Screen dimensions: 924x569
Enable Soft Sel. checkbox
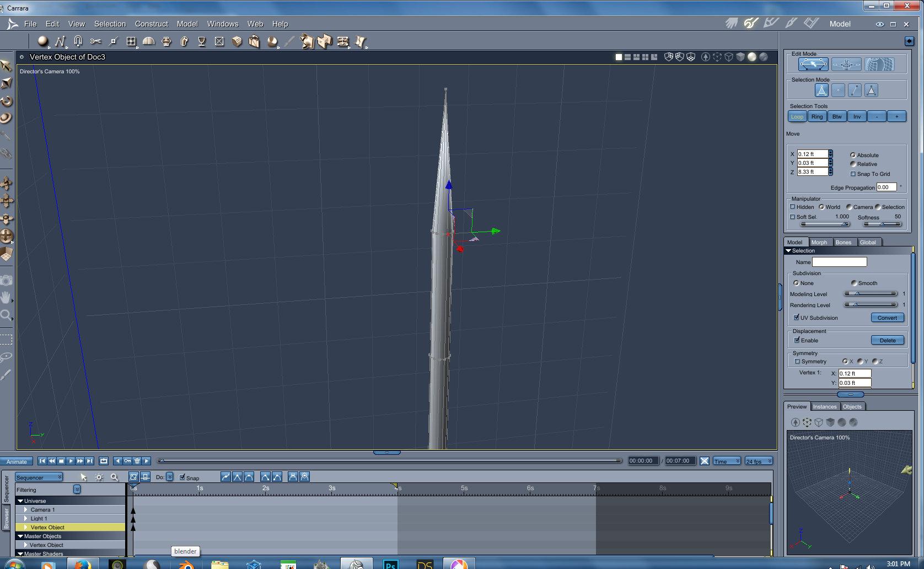793,217
